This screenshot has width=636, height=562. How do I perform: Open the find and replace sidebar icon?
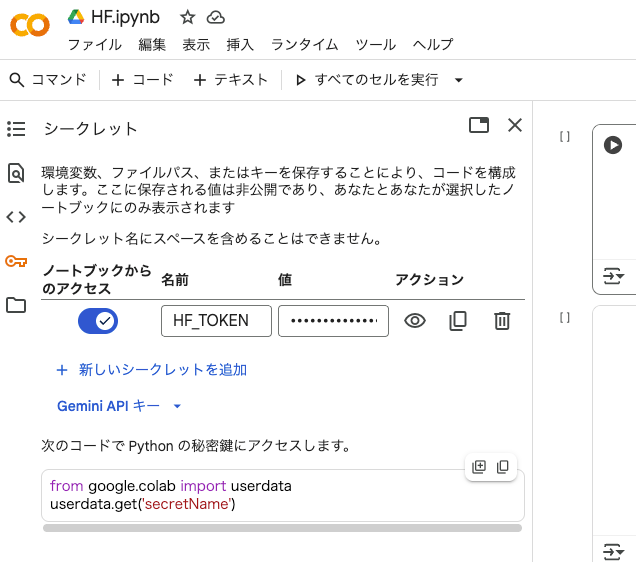16,173
